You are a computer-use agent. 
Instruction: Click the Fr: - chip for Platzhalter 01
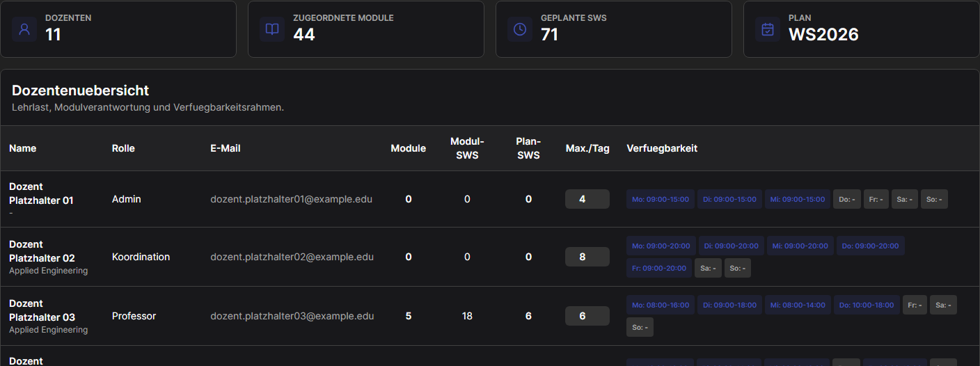pyautogui.click(x=876, y=199)
